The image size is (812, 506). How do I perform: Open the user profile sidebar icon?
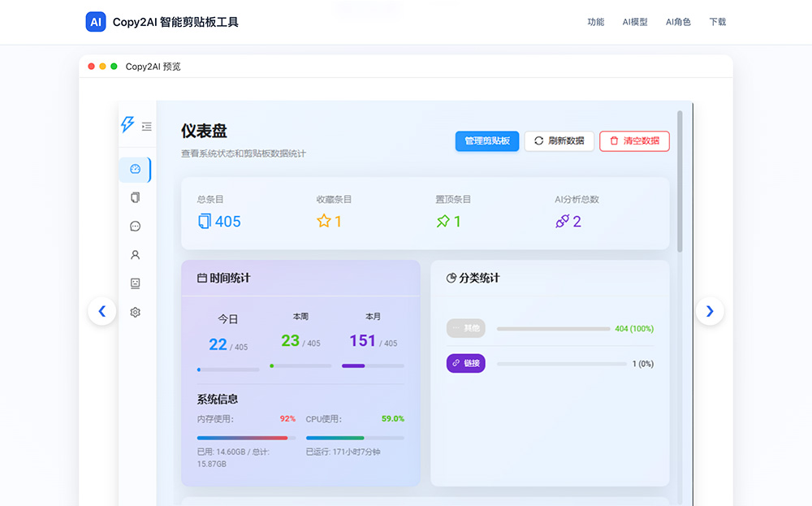click(135, 255)
